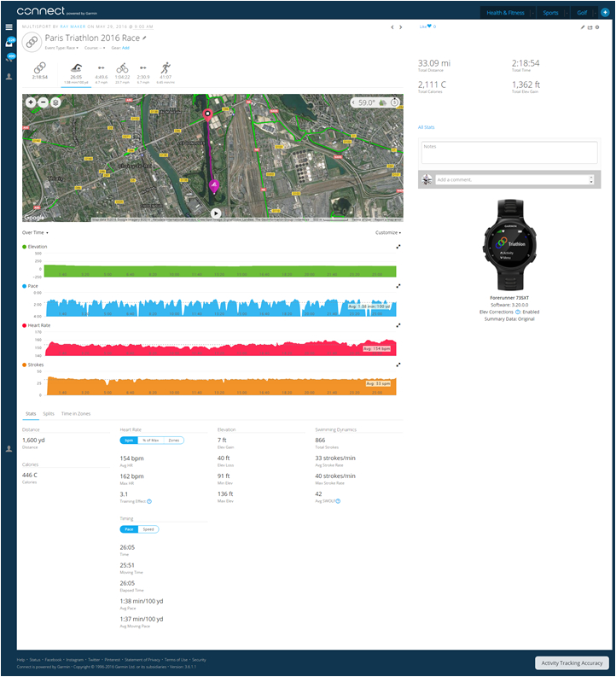This screenshot has width=616, height=677.
Task: Expand the Elevation chart to full size
Action: point(398,247)
